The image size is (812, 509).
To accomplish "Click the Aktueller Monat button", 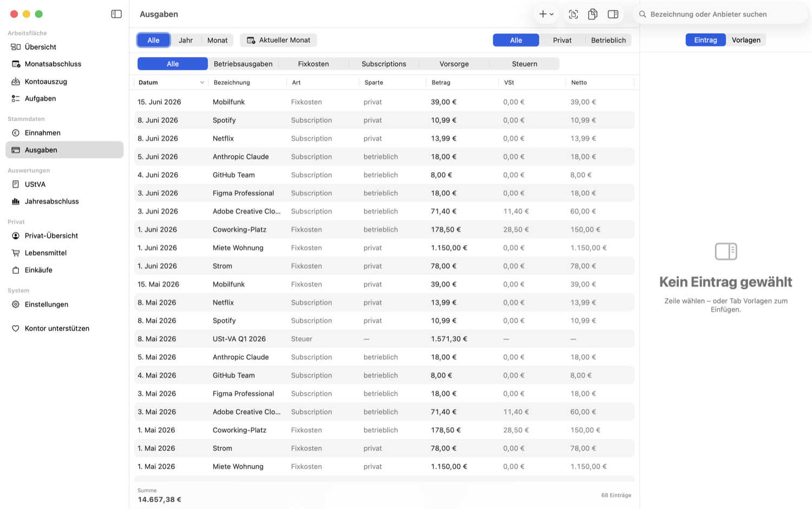I will [278, 40].
